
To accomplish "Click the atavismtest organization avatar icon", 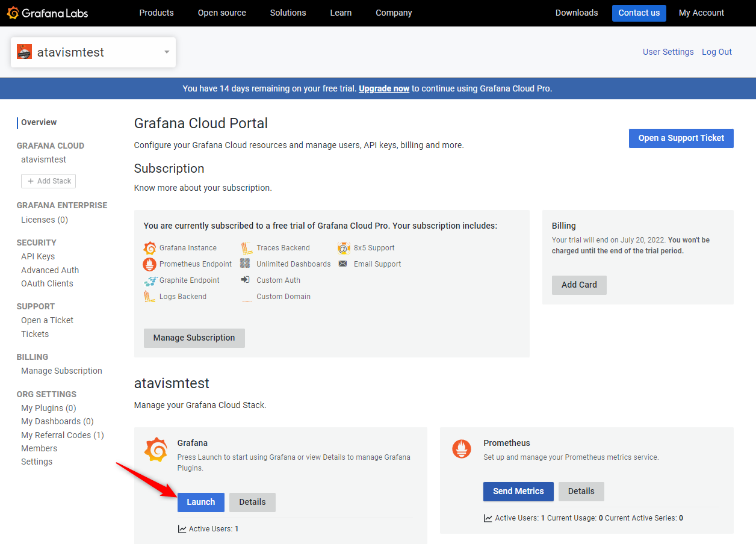I will [25, 52].
